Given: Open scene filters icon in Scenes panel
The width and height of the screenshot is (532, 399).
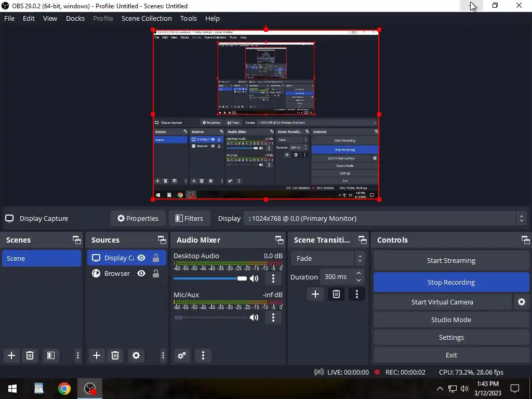Looking at the screenshot, I should (x=51, y=355).
